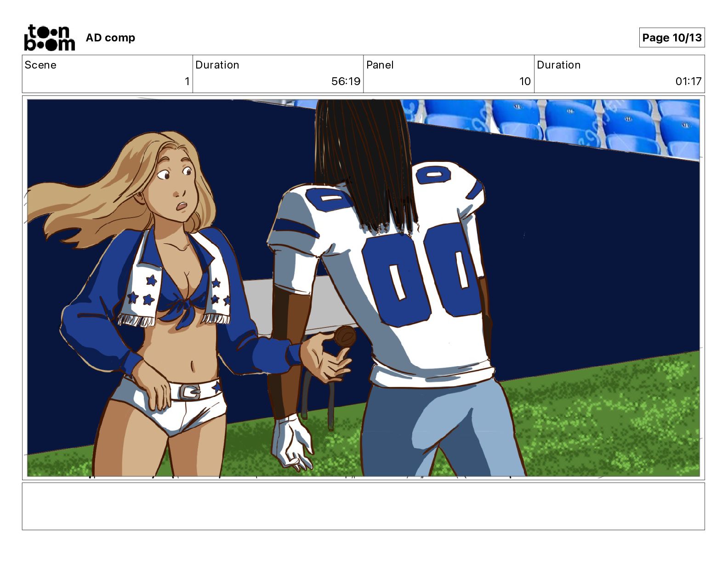Click the 'Duration' label beside Scene
Image resolution: width=728 pixels, height=563 pixels.
[x=217, y=65]
